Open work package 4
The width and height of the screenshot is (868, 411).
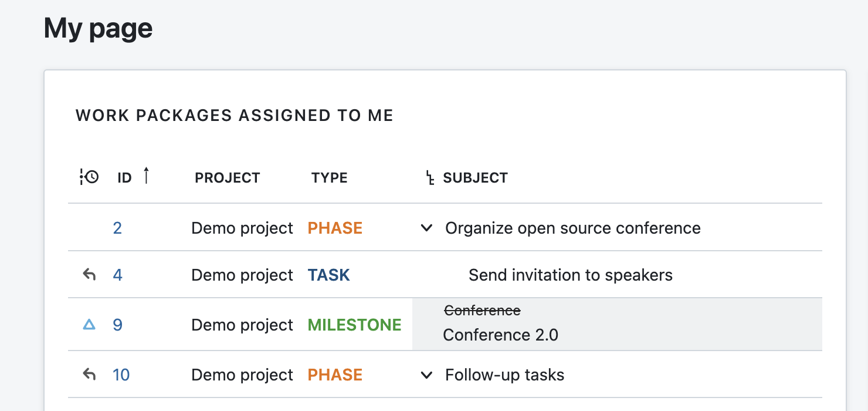[x=116, y=274]
